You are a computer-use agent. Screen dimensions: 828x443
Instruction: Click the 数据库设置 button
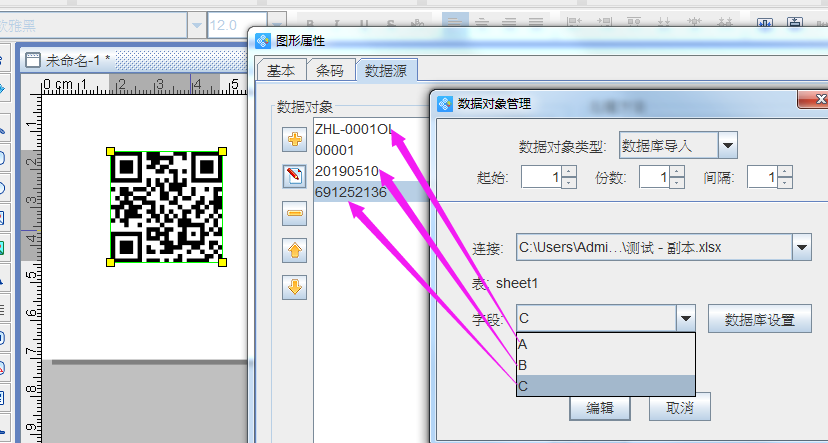759,320
